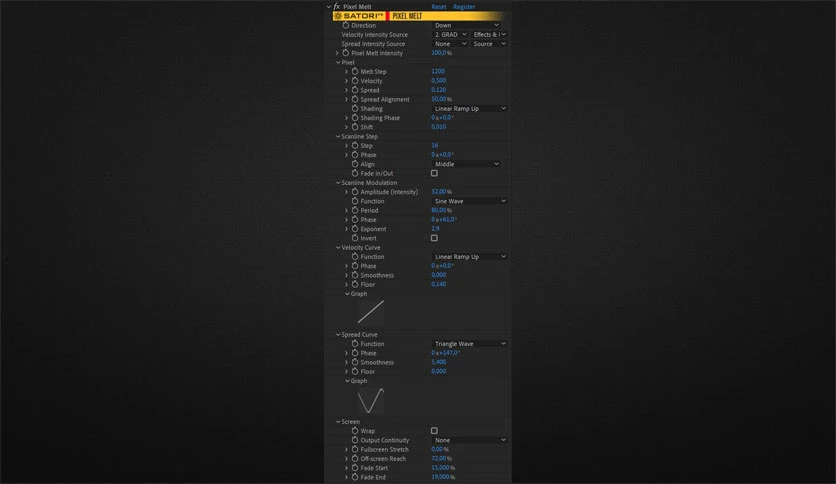This screenshot has height=484, width=836.
Task: Click the Exponent value 2,9
Action: (x=435, y=229)
